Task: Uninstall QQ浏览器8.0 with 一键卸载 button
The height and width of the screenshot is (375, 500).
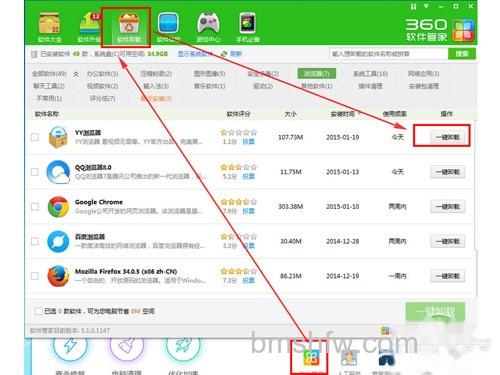Action: pyautogui.click(x=447, y=172)
